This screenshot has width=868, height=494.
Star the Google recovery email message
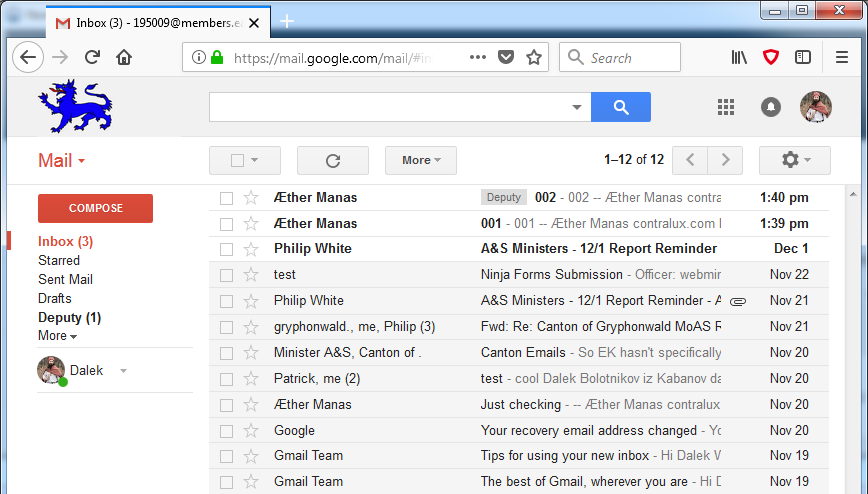click(x=251, y=431)
